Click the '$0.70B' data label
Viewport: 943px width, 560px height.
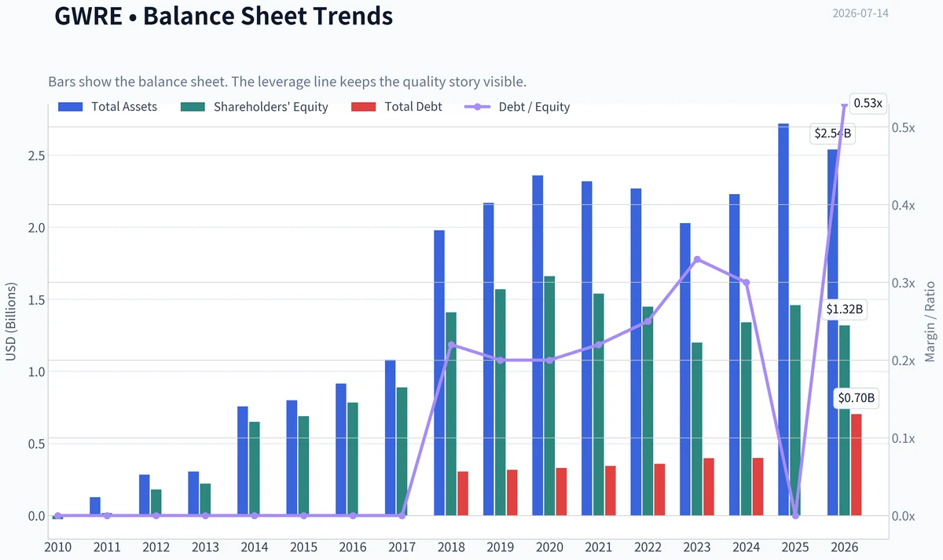(x=856, y=398)
